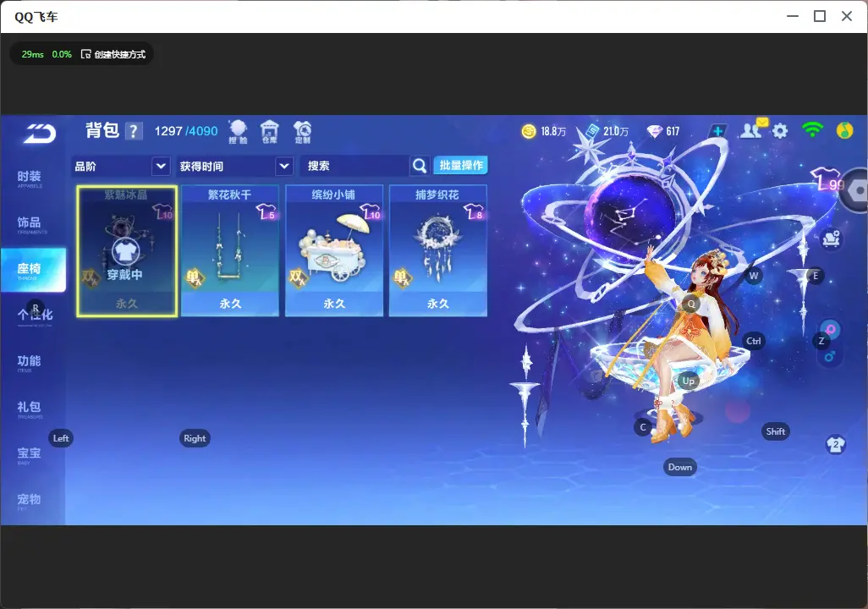Click the blue plus recharge icon
The height and width of the screenshot is (609, 868).
[x=718, y=131]
